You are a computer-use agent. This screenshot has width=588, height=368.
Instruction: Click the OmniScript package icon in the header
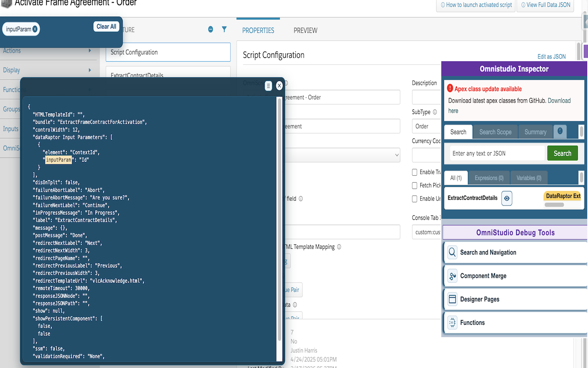[x=6, y=3]
